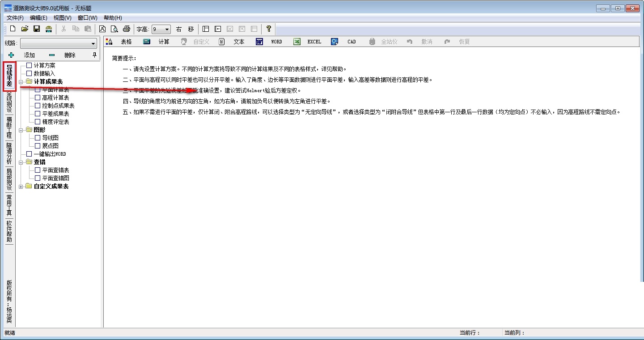Open the 文件(F) menu
This screenshot has height=340, width=644.
(x=15, y=18)
